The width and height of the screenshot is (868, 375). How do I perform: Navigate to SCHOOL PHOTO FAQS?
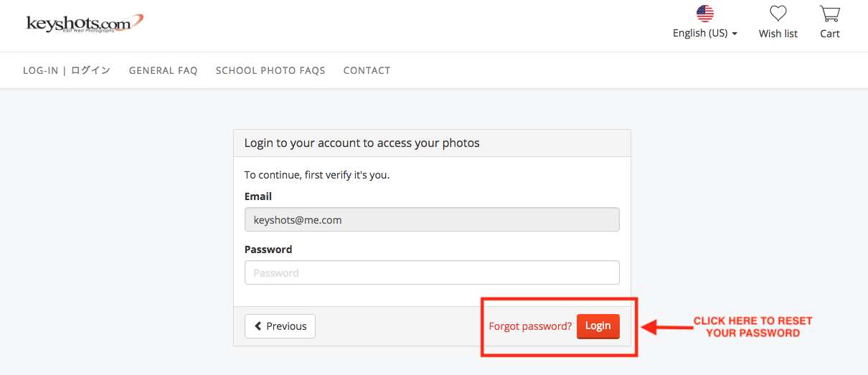tap(270, 70)
